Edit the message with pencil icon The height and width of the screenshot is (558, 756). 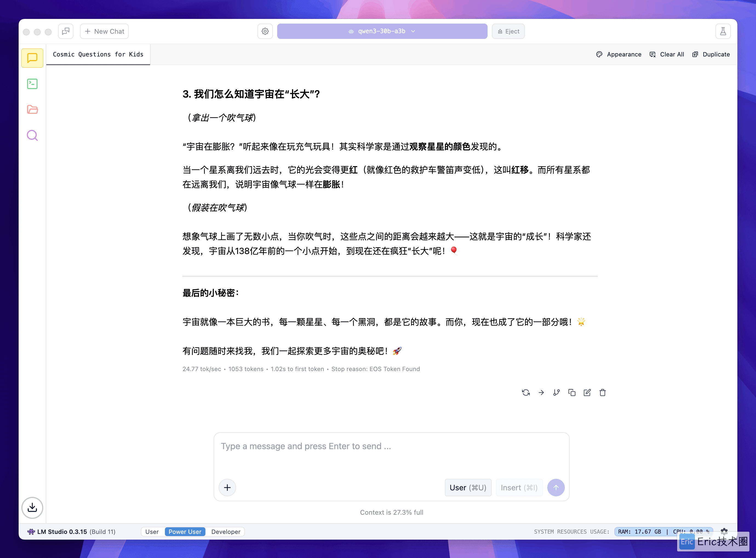(587, 392)
